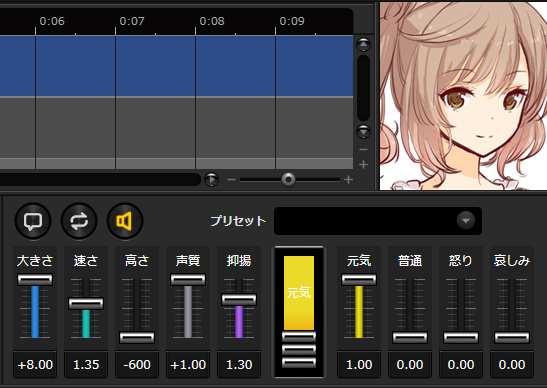
Task: Click the 0:06 timeline ruler marker
Action: (x=52, y=21)
